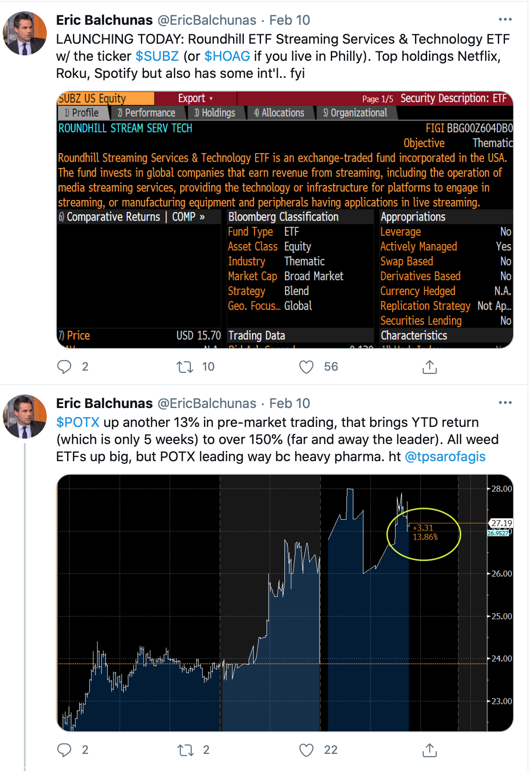Retweet the SUBZ ETF launch tweet
The height and width of the screenshot is (771, 532).
(x=185, y=367)
